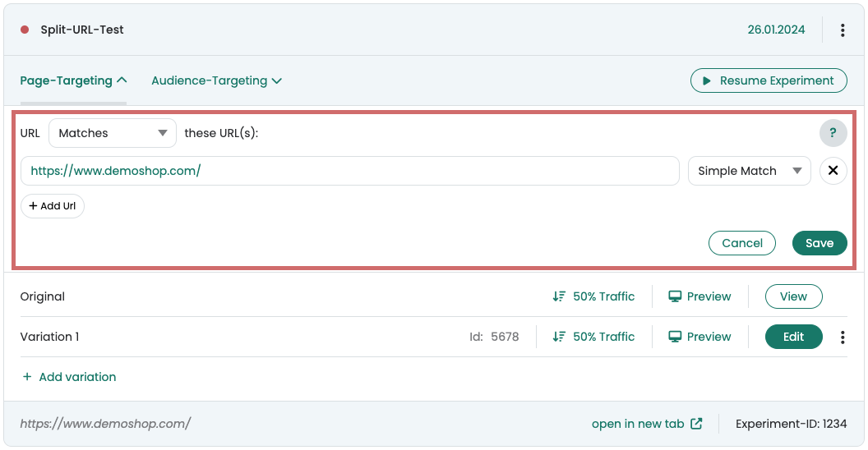Open experiment in new tab
868x450 pixels.
pos(647,424)
